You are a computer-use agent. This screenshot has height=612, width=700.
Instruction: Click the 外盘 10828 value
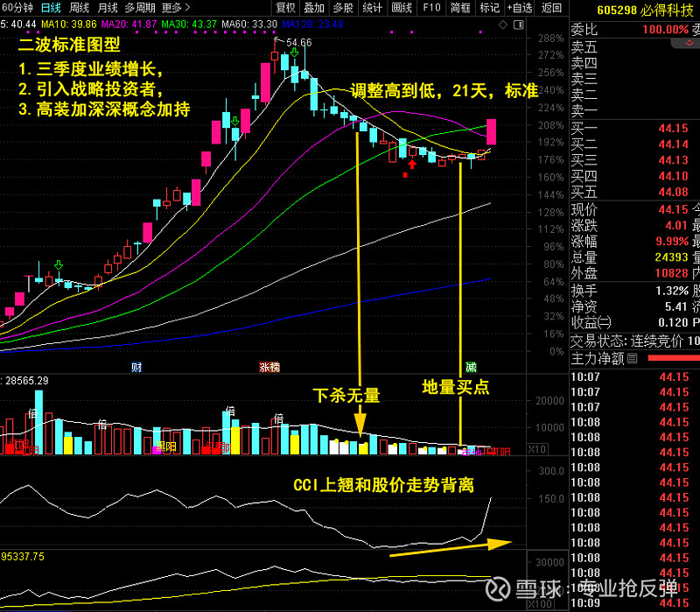coord(671,273)
